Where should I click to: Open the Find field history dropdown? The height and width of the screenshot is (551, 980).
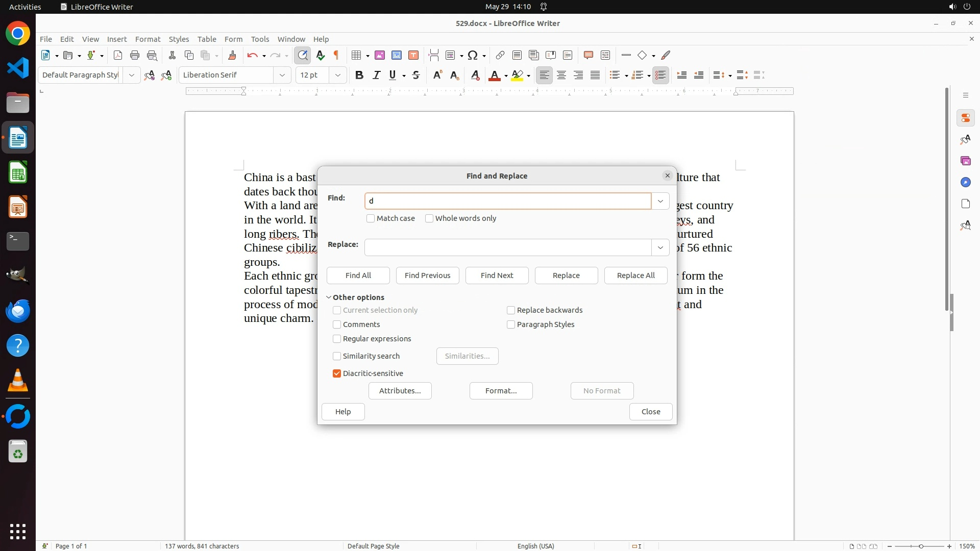click(660, 201)
